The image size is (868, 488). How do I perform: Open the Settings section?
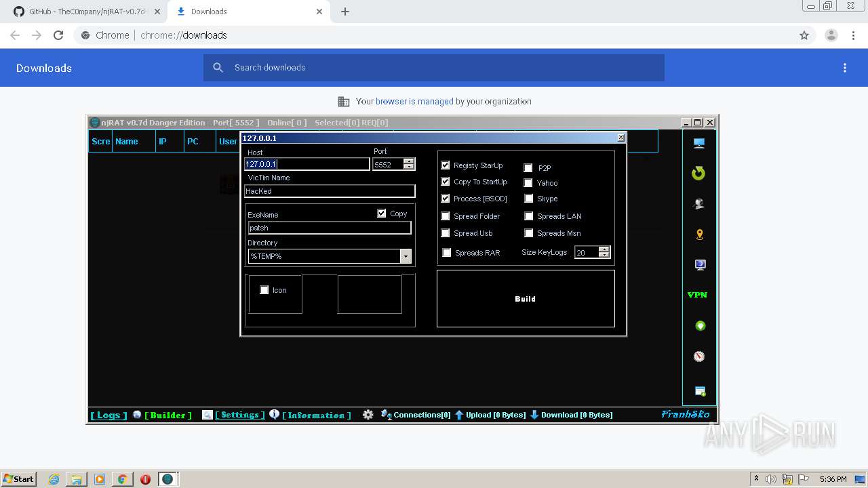[x=240, y=415]
